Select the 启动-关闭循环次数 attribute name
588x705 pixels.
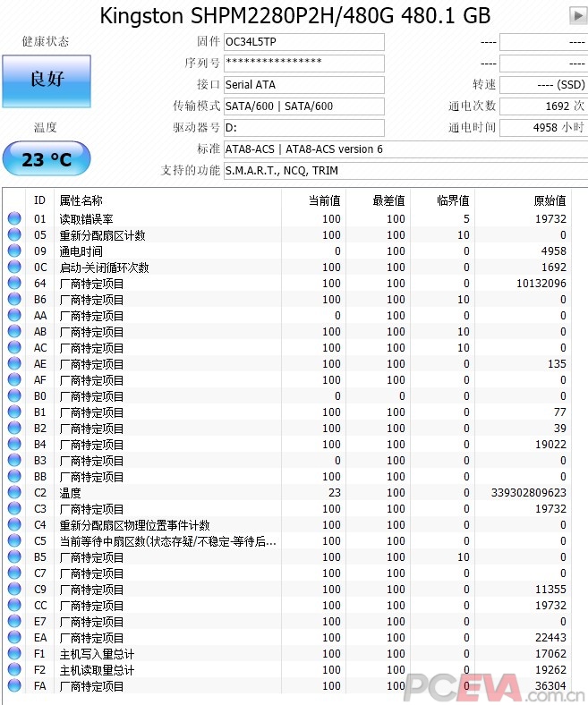[x=105, y=268]
